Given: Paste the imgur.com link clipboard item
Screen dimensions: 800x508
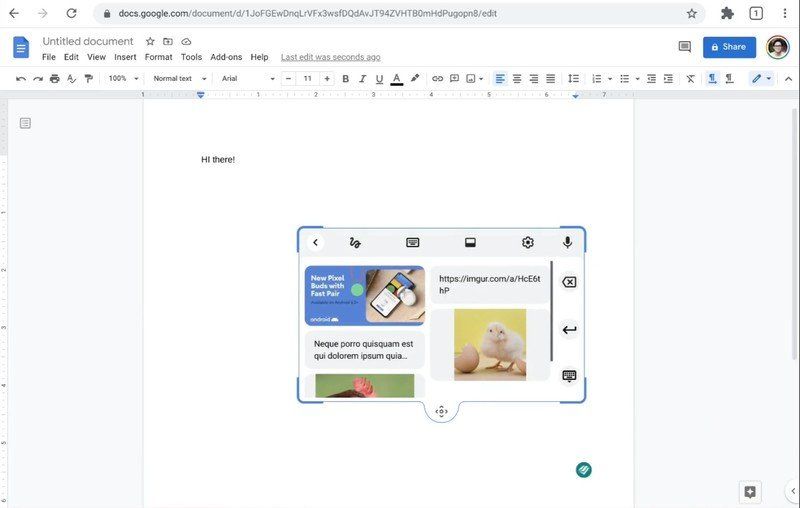Looking at the screenshot, I should tap(490, 285).
